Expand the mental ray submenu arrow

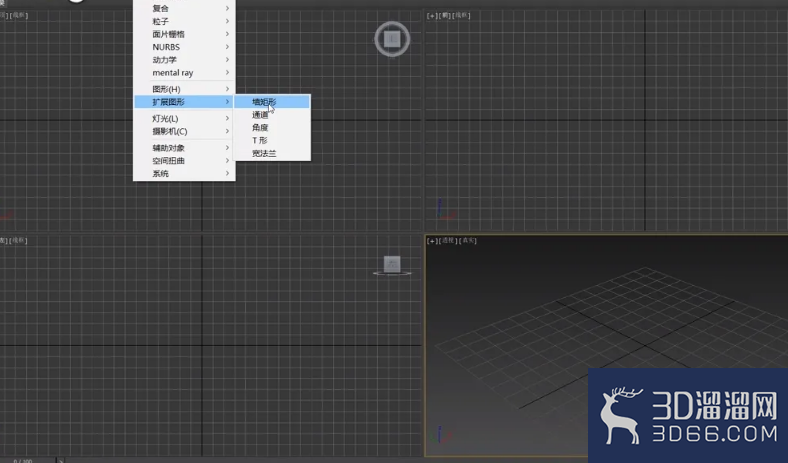coord(227,72)
